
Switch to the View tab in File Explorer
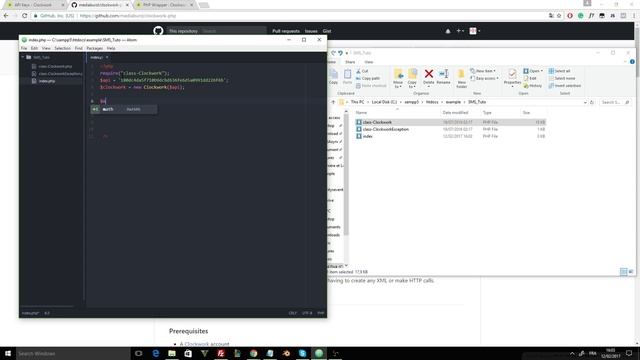[x=369, y=62]
